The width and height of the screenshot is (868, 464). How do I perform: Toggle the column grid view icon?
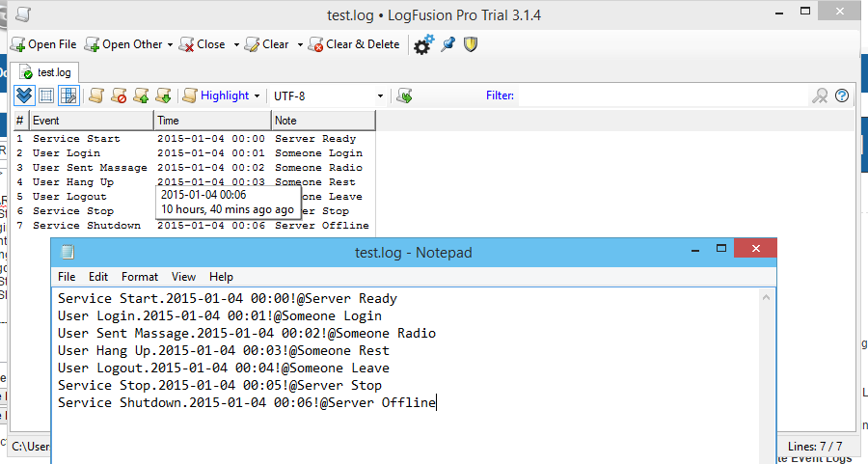click(68, 96)
